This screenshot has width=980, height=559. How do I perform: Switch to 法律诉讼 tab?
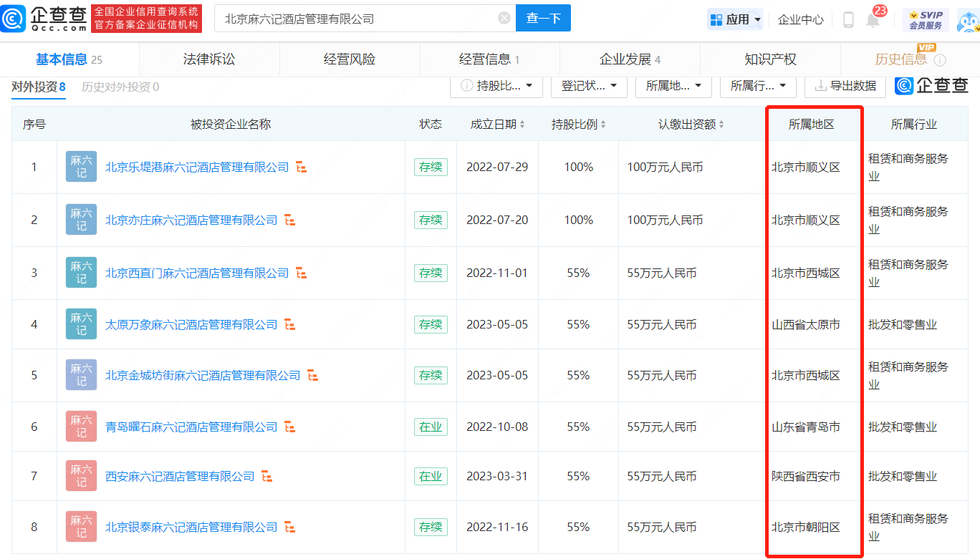click(209, 59)
